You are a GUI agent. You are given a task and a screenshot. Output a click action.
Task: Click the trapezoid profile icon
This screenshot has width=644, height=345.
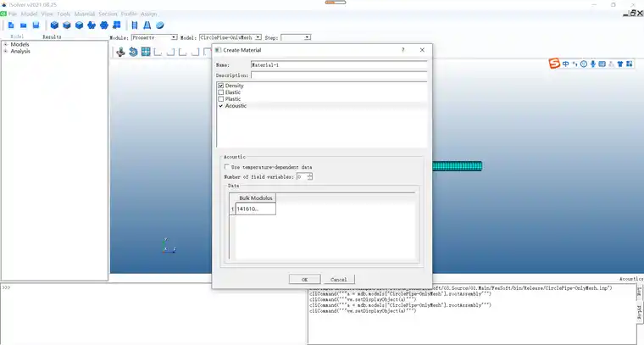147,25
